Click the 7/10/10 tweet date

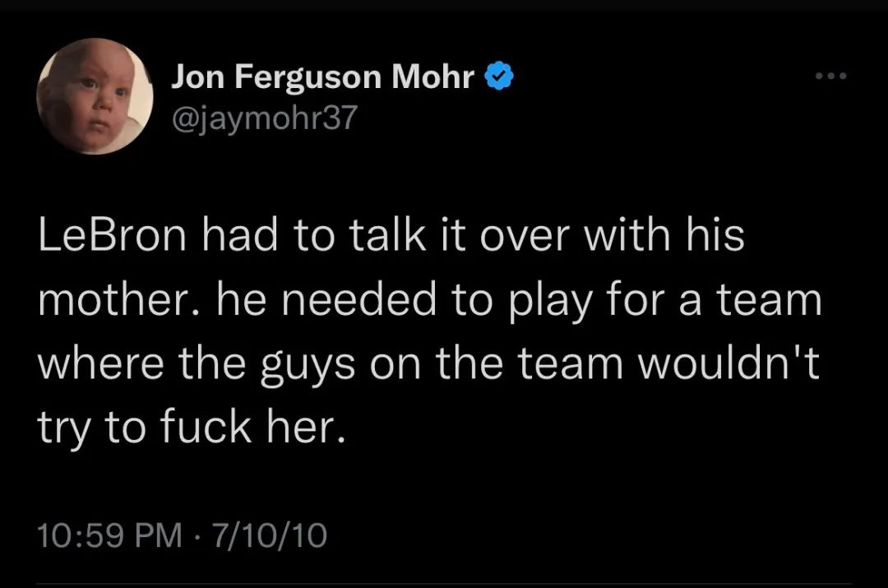click(270, 535)
